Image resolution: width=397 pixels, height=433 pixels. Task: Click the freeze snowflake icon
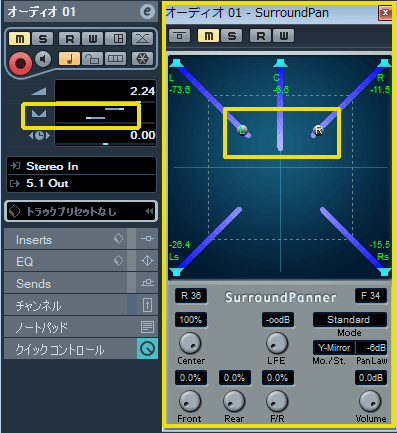point(142,59)
